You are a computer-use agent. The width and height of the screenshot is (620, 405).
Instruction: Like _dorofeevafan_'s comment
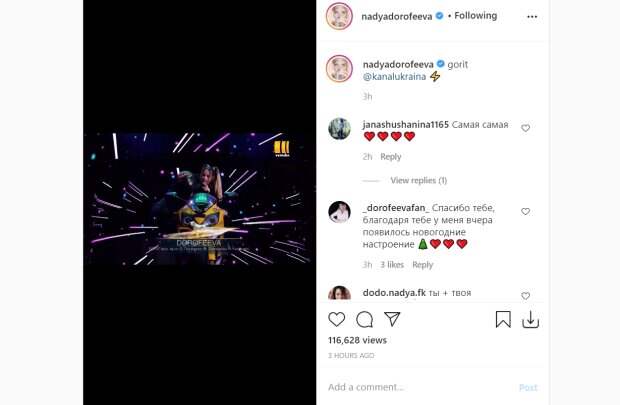[x=526, y=212]
